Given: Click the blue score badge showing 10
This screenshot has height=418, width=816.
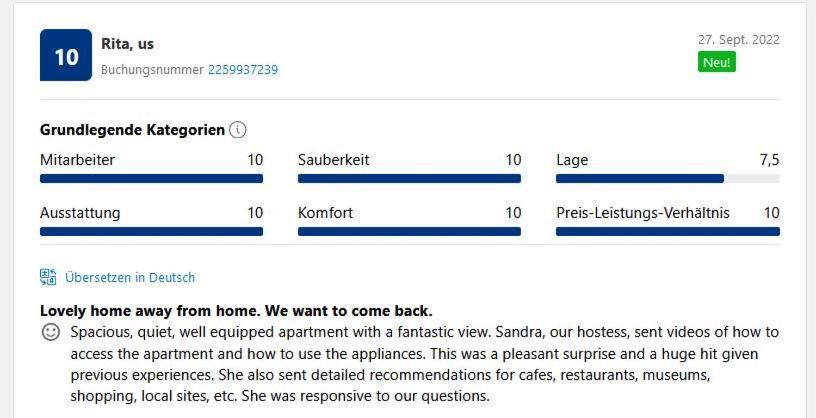Looking at the screenshot, I should (66, 55).
